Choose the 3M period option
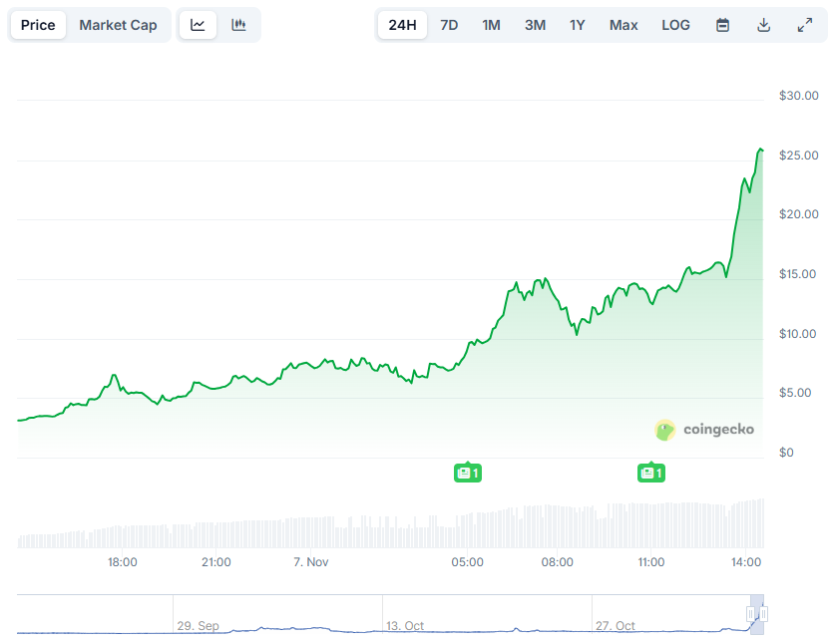This screenshot has width=830, height=644. point(535,25)
